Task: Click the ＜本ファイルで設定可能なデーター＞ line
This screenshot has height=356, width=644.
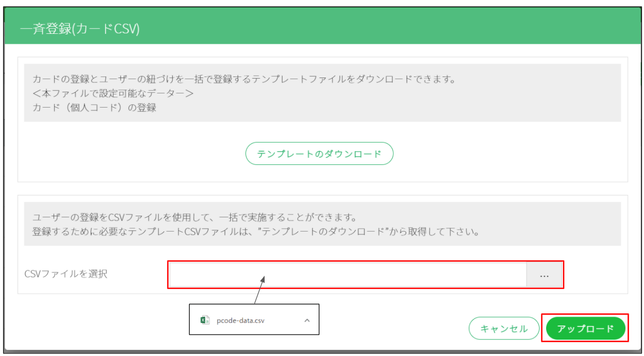Action: click(113, 93)
